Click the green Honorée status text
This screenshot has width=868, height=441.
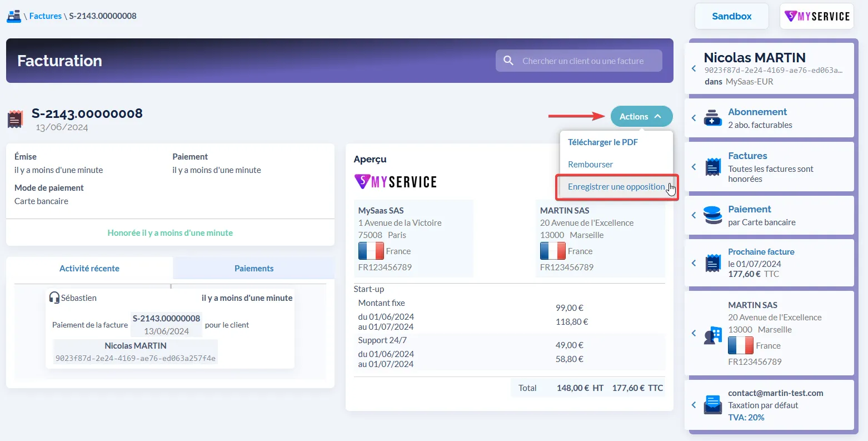170,232
